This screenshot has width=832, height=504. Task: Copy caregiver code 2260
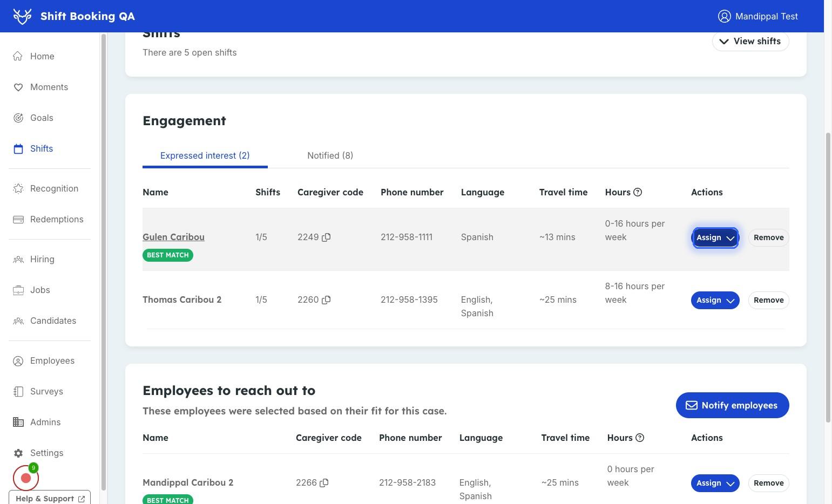(326, 299)
